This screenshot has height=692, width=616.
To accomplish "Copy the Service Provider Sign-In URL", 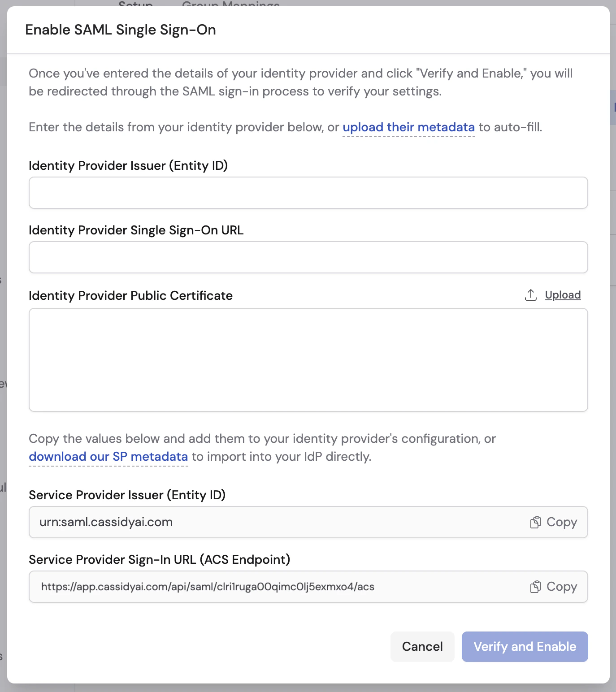I will (x=553, y=586).
